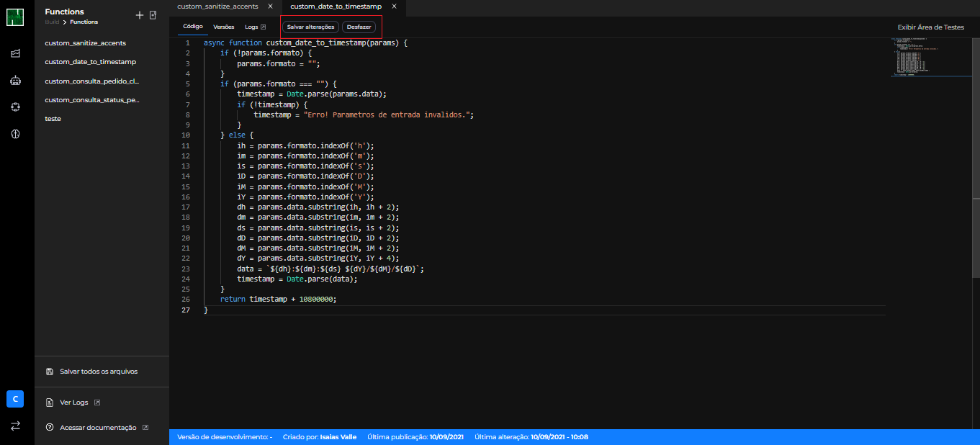Close the custom_sanitize_accents tab

270,6
